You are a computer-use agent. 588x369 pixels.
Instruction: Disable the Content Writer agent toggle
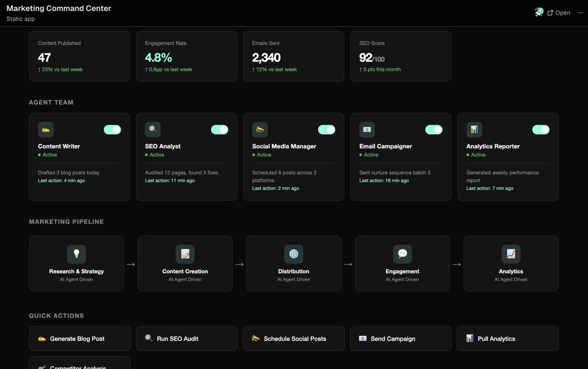pos(112,130)
